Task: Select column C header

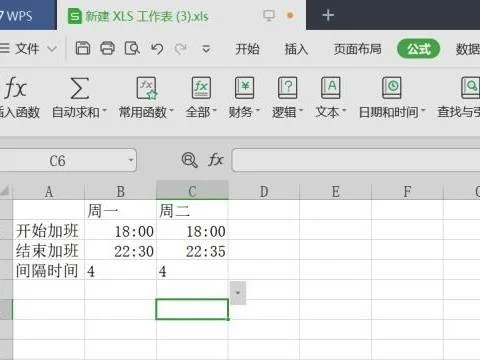Action: [192, 191]
